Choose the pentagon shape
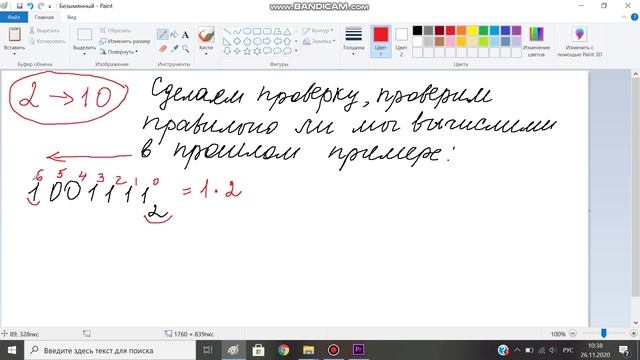 (x=247, y=41)
